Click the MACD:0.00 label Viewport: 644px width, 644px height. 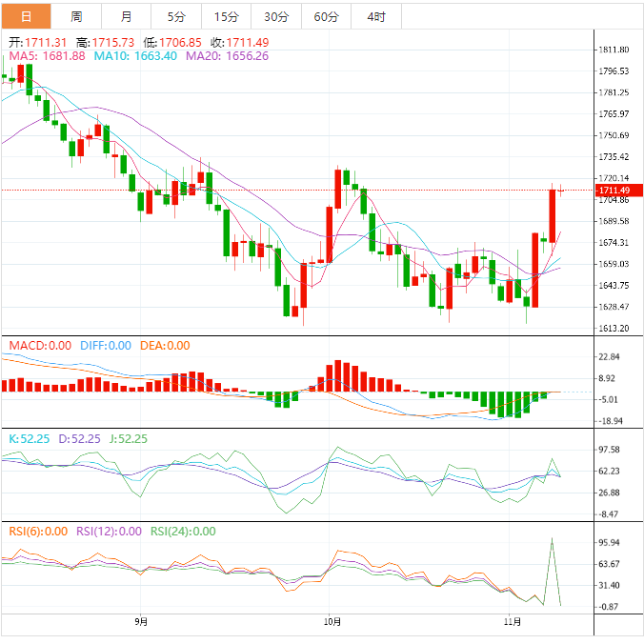[x=40, y=346]
